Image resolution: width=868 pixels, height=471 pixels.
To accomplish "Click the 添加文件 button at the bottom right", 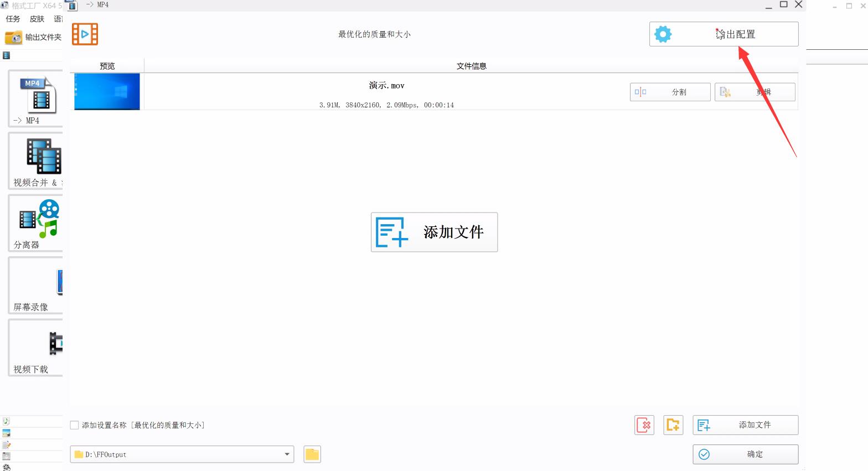I will coord(745,425).
